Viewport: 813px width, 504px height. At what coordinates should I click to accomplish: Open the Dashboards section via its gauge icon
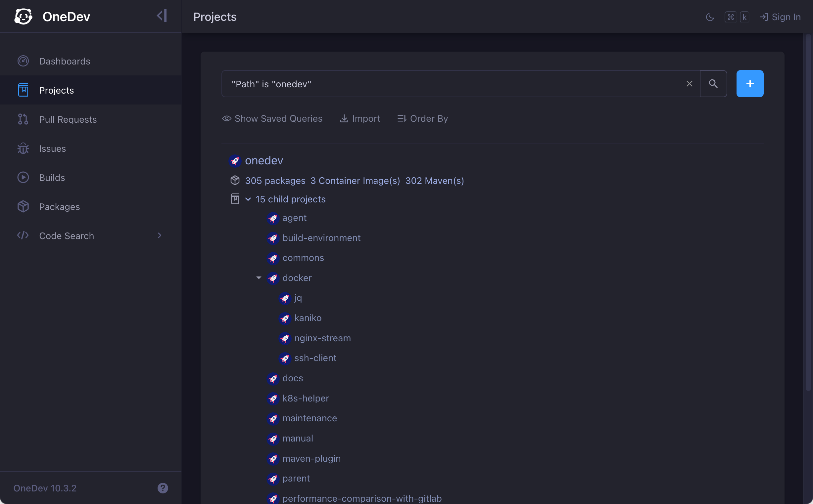click(x=23, y=61)
